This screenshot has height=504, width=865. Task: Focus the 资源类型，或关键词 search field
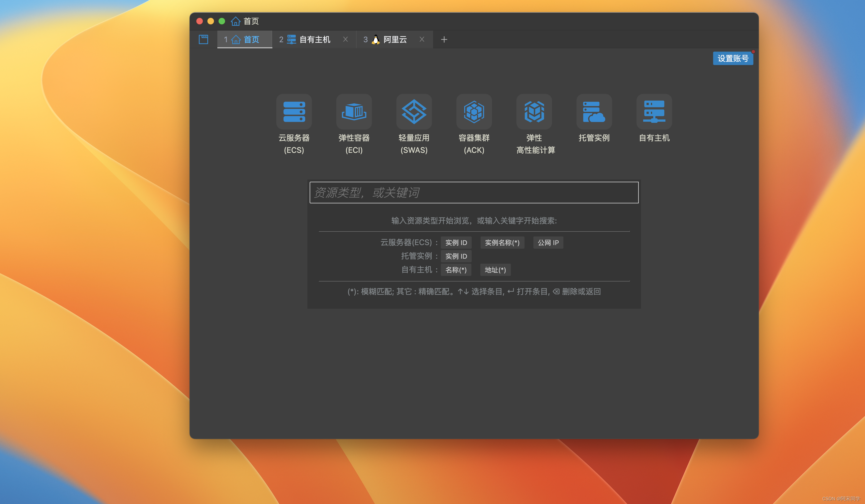474,193
